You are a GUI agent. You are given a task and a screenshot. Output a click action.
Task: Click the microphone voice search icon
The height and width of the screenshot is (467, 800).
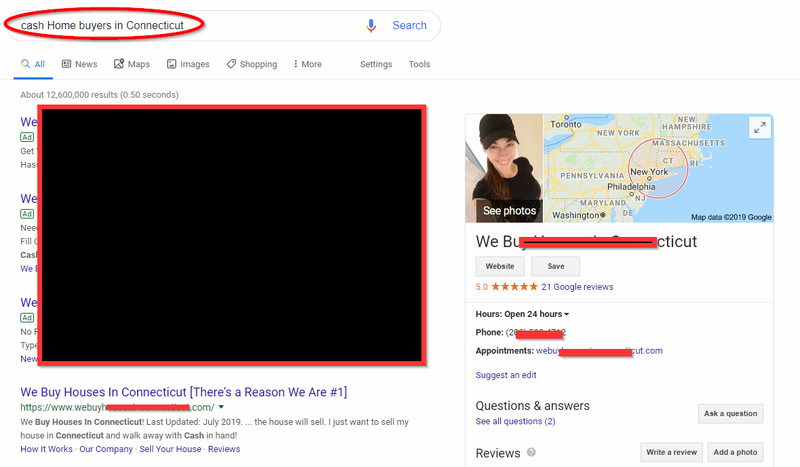[371, 26]
